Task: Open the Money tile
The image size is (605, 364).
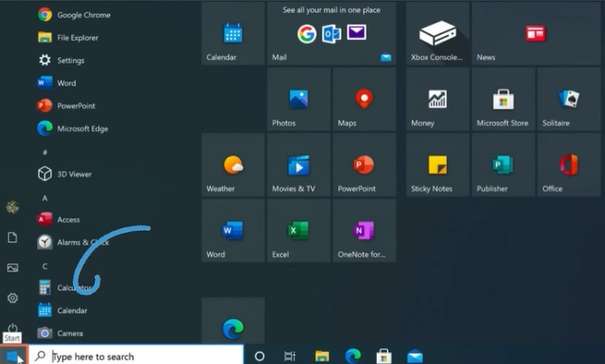Action: tap(438, 99)
